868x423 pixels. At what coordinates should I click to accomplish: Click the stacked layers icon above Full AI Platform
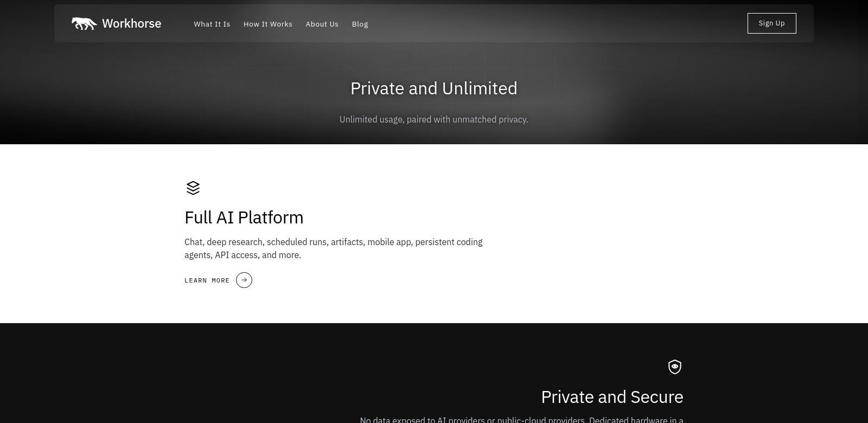193,188
